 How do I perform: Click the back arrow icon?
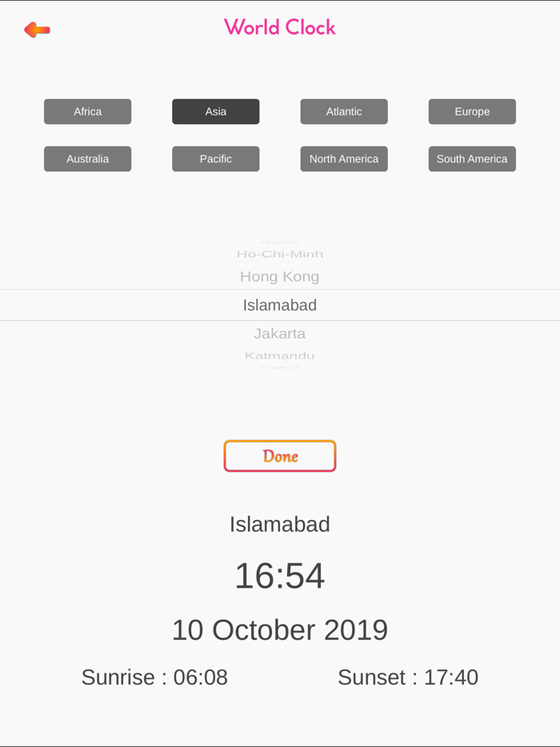point(35,29)
